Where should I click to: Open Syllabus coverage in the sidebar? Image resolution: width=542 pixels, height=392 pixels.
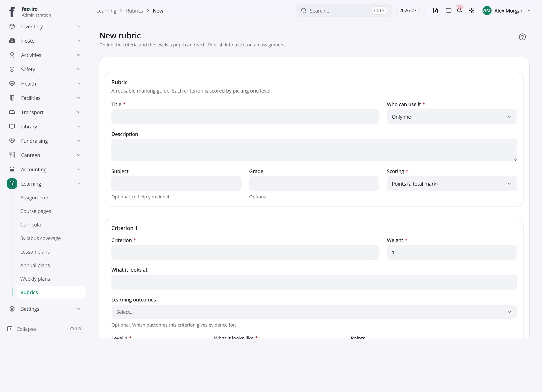point(40,238)
